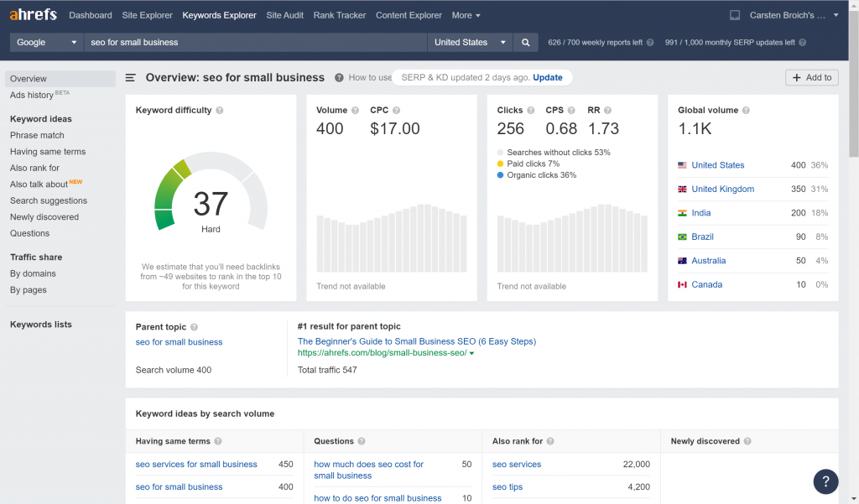Open the Carsten Broich account dropdown
Viewport: 859px width, 504px height.
794,15
